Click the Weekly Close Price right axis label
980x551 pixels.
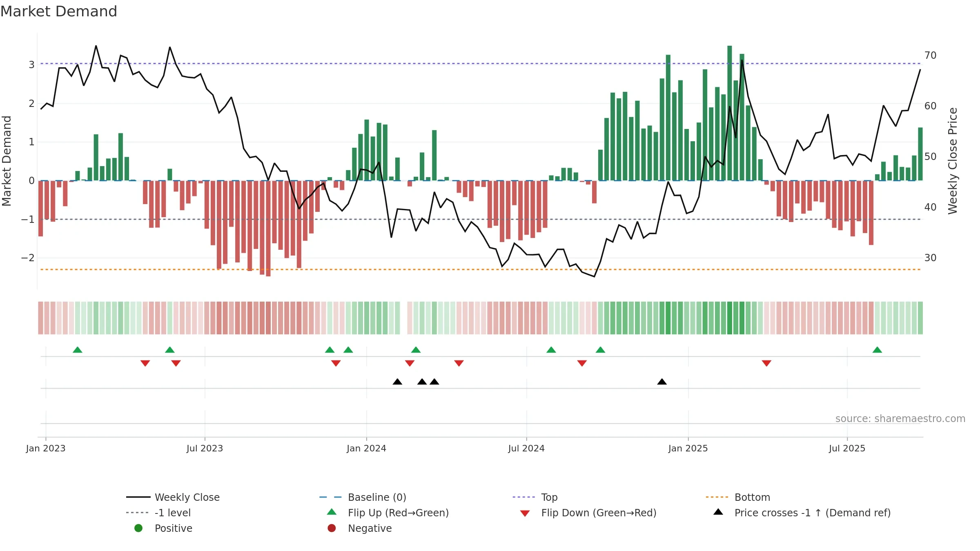pyautogui.click(x=953, y=161)
